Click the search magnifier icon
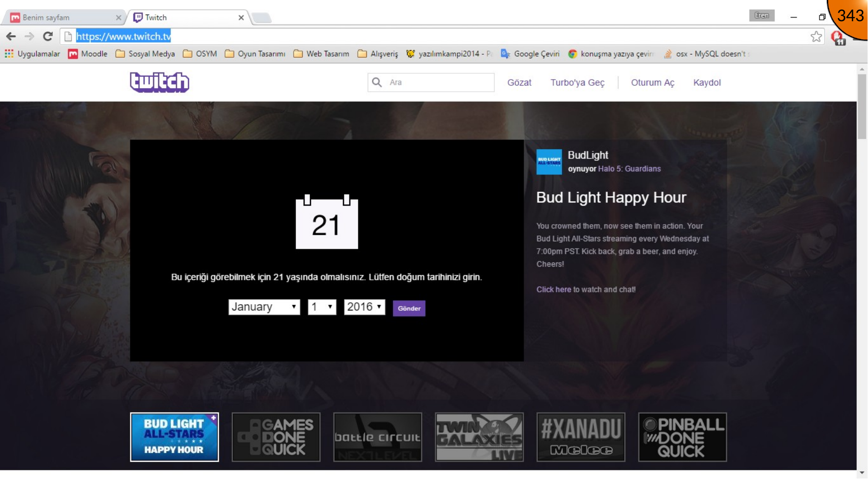 377,82
